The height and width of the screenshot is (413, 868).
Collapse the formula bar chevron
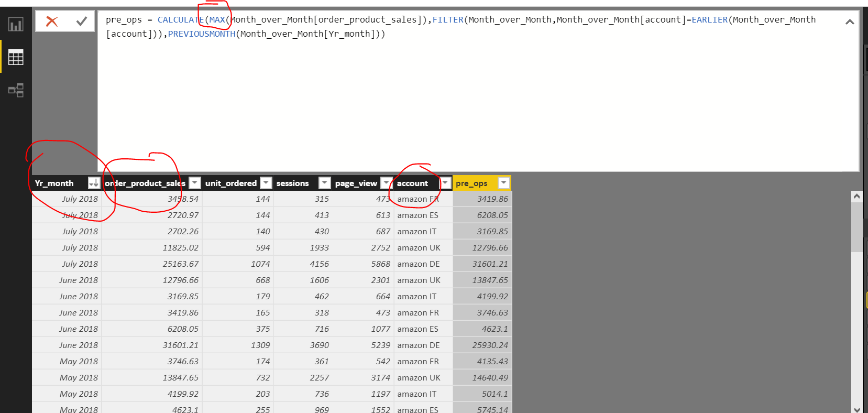tap(850, 21)
